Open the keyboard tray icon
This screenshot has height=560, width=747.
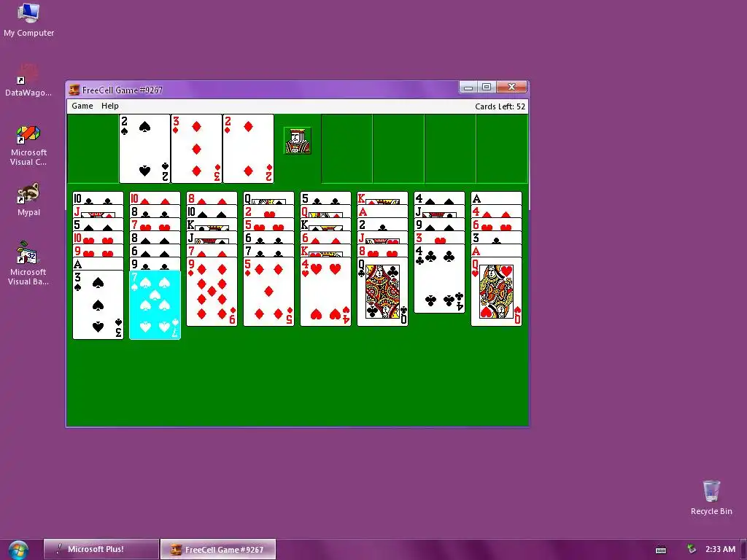pos(661,550)
